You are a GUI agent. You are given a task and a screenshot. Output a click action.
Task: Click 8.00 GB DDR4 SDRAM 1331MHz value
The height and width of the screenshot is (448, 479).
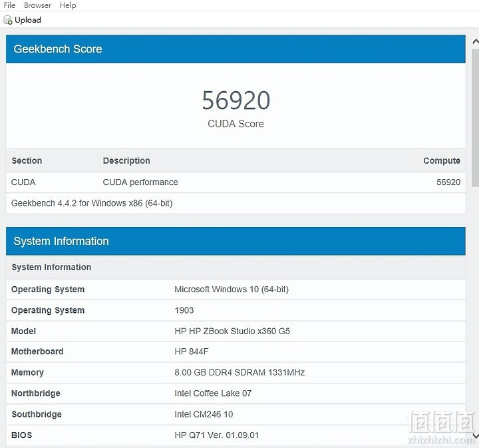tap(239, 373)
